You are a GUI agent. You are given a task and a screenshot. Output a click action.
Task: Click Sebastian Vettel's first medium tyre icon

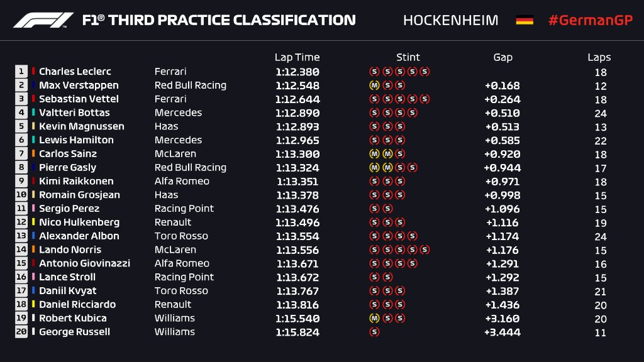point(375,99)
